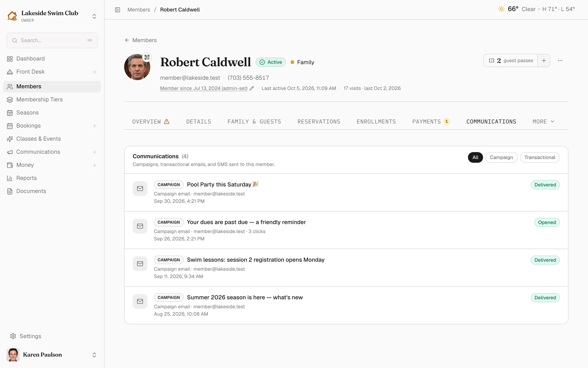
Task: Open the RESERVATIONS tab
Action: tap(319, 122)
